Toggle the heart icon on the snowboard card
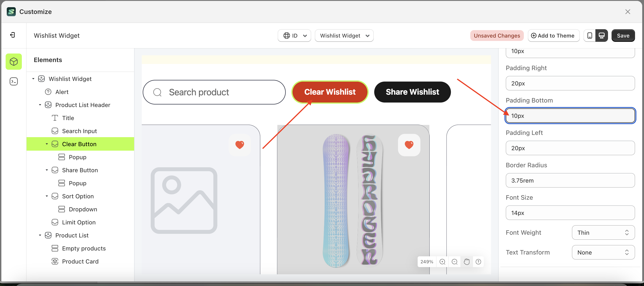The image size is (644, 286). [409, 145]
